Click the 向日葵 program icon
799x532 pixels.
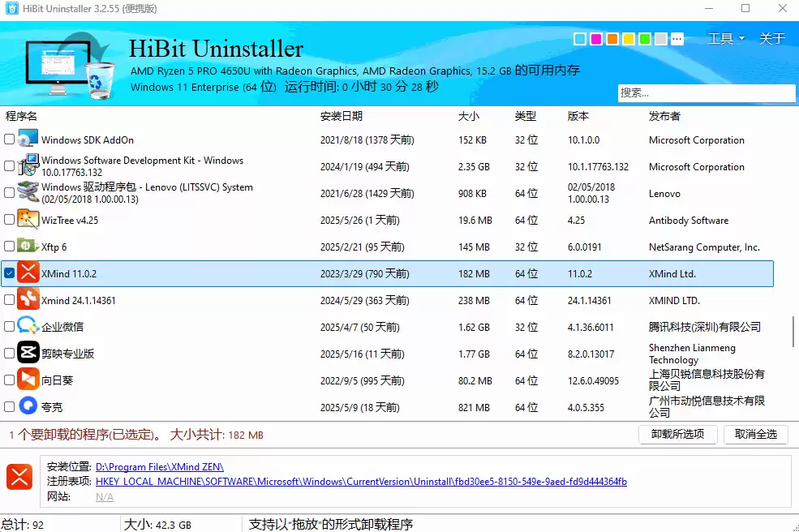point(28,380)
